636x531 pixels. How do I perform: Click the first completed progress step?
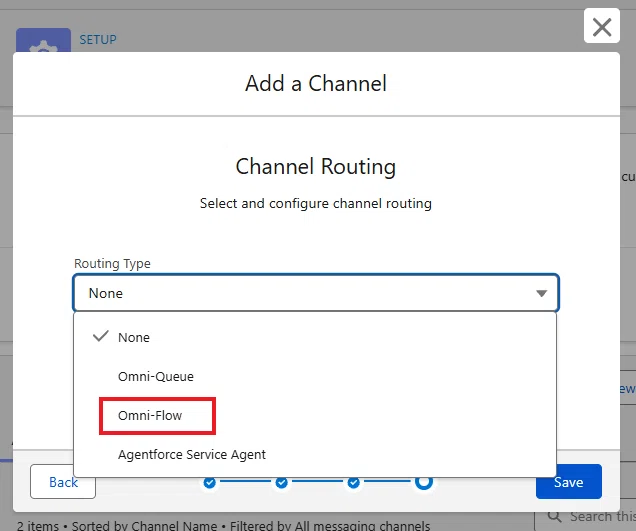[x=209, y=482]
